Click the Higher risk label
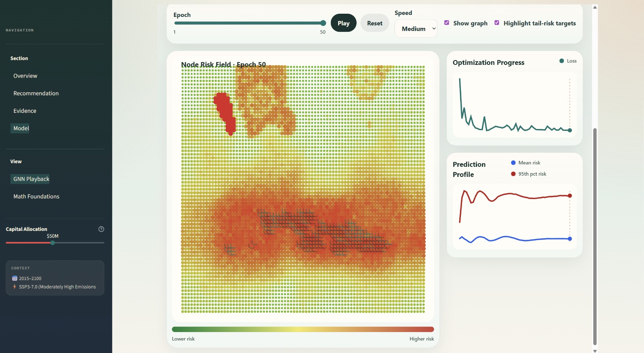This screenshot has height=353, width=644. coord(422,339)
